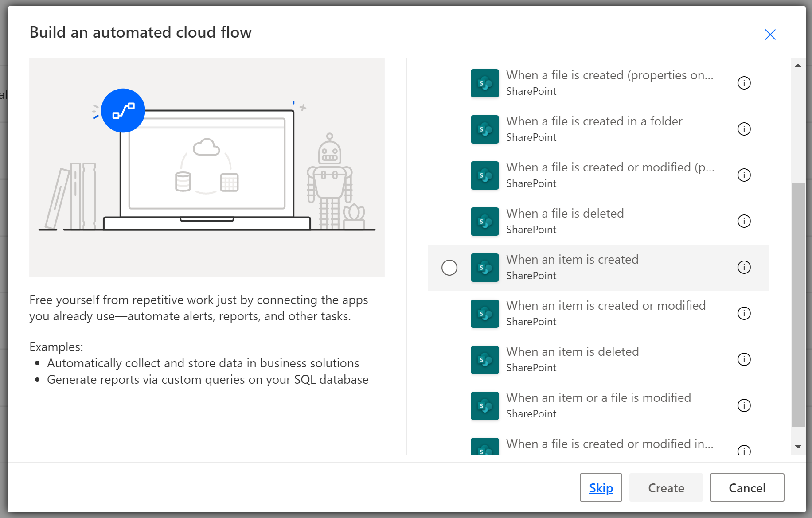Click the SharePoint icon beside "When an item is created or modified"
This screenshot has height=518, width=812.
(x=484, y=313)
